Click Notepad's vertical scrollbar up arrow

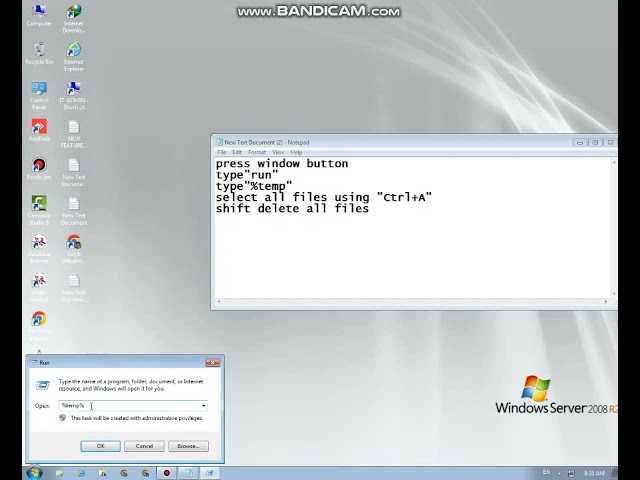click(x=613, y=162)
